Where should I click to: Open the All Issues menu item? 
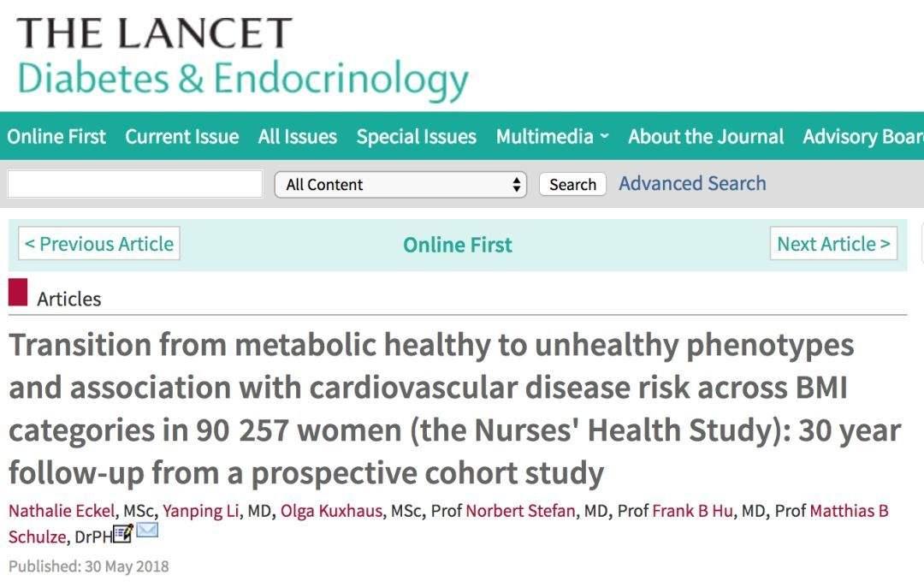click(x=297, y=137)
